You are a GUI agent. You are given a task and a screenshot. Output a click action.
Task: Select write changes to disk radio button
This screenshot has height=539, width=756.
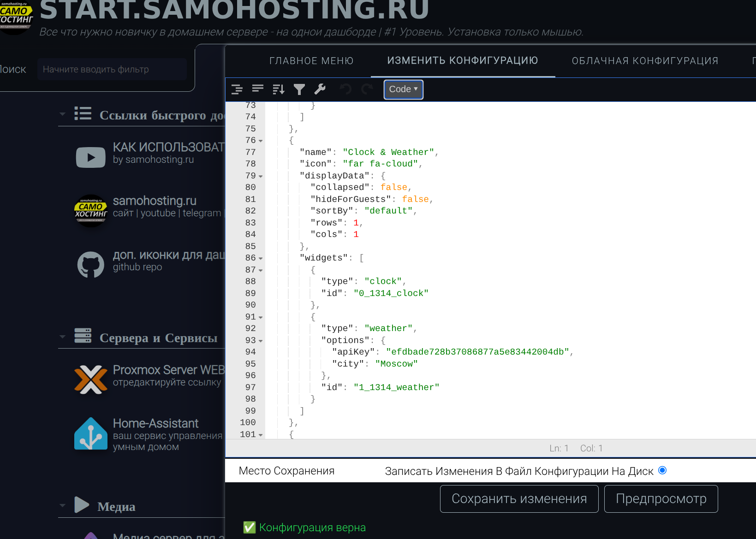(x=662, y=470)
